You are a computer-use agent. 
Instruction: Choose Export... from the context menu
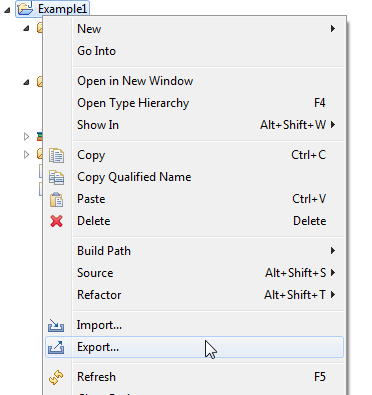coord(195,347)
